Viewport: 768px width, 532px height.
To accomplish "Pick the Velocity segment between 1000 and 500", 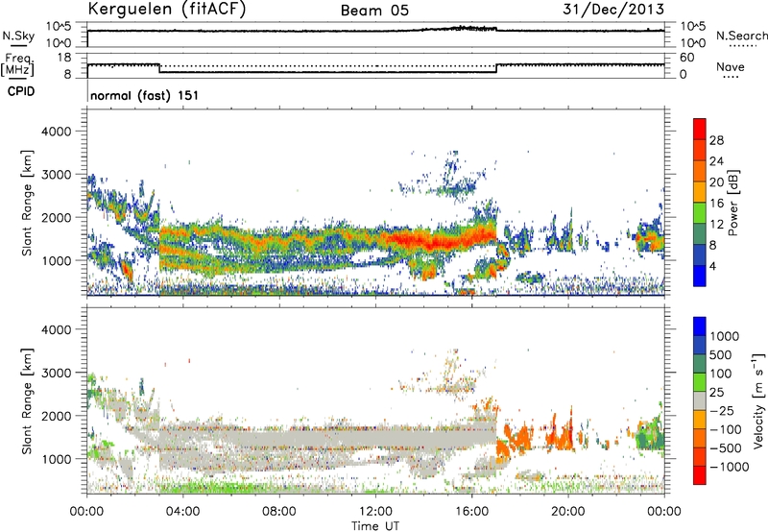I will pos(700,345).
